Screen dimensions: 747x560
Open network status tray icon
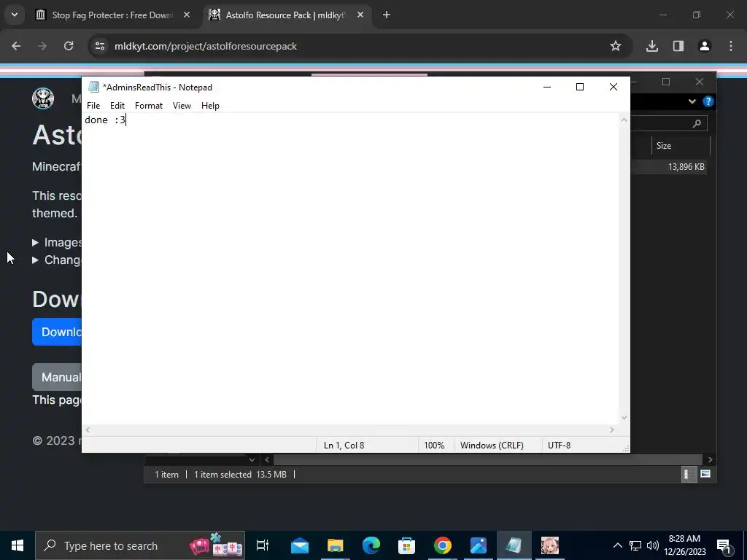pyautogui.click(x=635, y=545)
